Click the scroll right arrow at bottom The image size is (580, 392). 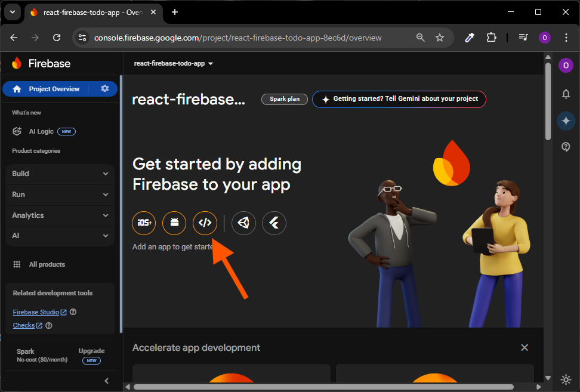pyautogui.click(x=539, y=387)
